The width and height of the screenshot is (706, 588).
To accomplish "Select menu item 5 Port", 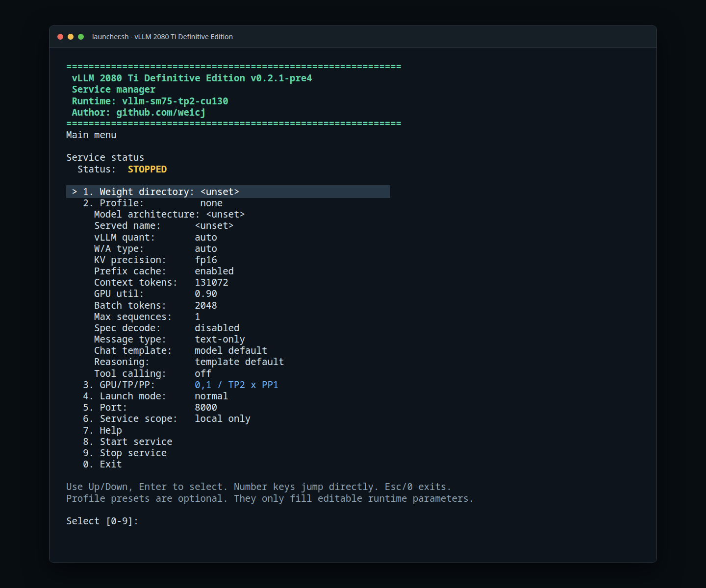I will pos(150,408).
